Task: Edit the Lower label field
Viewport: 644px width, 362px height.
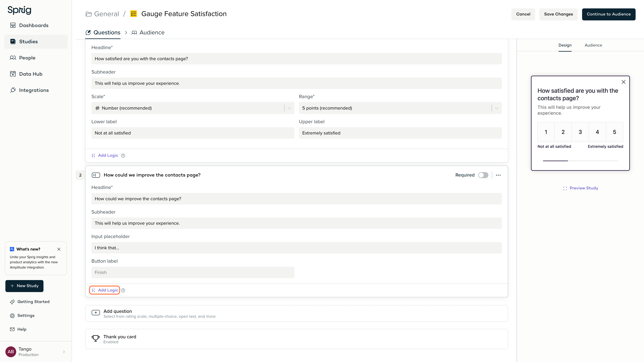Action: tap(193, 133)
